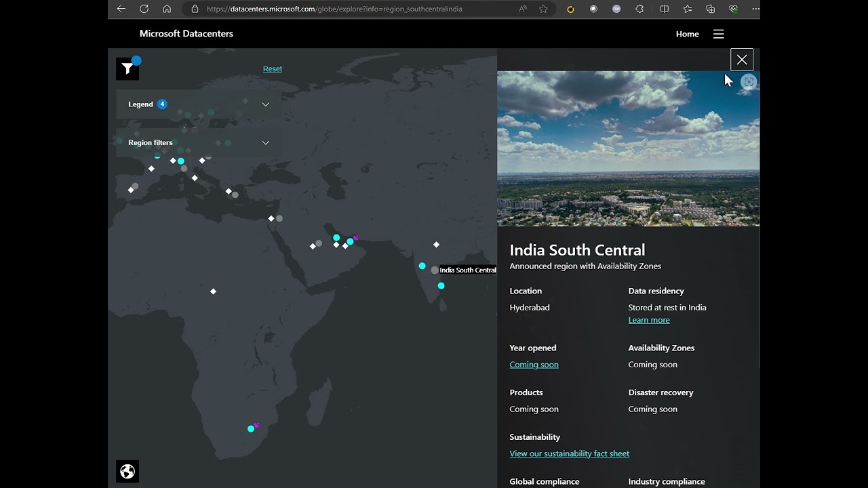Viewport: 868px width, 488px height.
Task: Expand Region filters chevron
Action: point(266,142)
